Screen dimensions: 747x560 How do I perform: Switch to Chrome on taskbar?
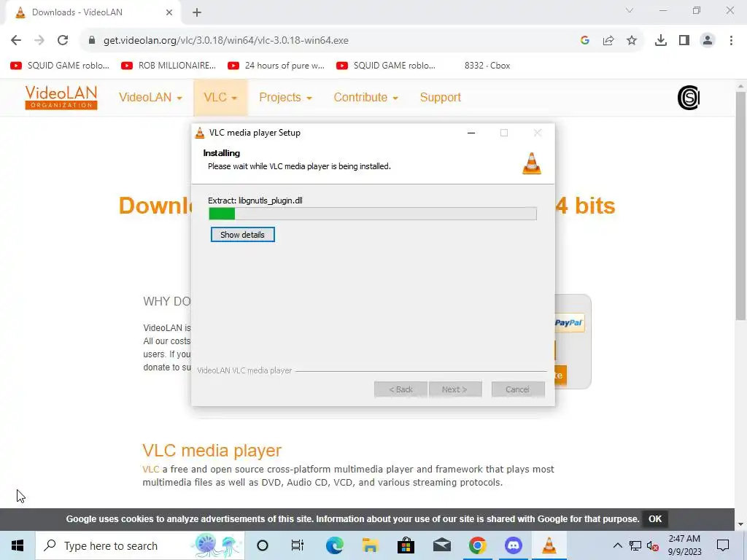pyautogui.click(x=477, y=545)
